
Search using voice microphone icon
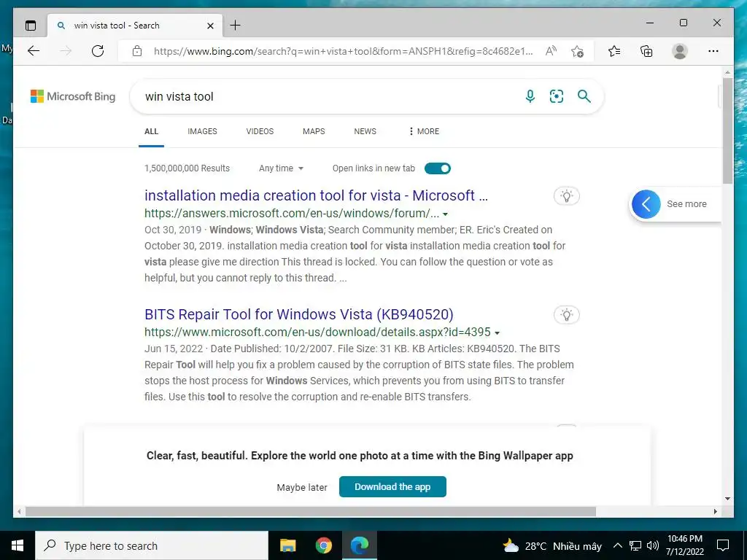pos(530,97)
